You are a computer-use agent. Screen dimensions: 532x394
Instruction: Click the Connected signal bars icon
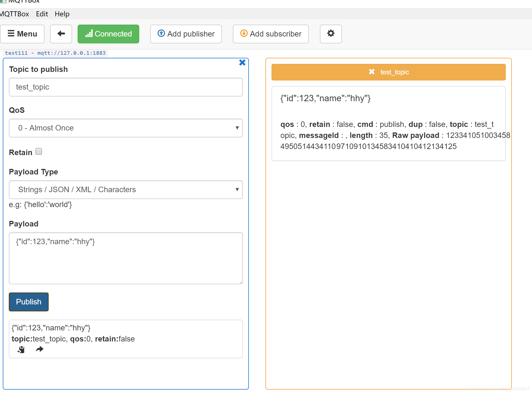tap(89, 34)
